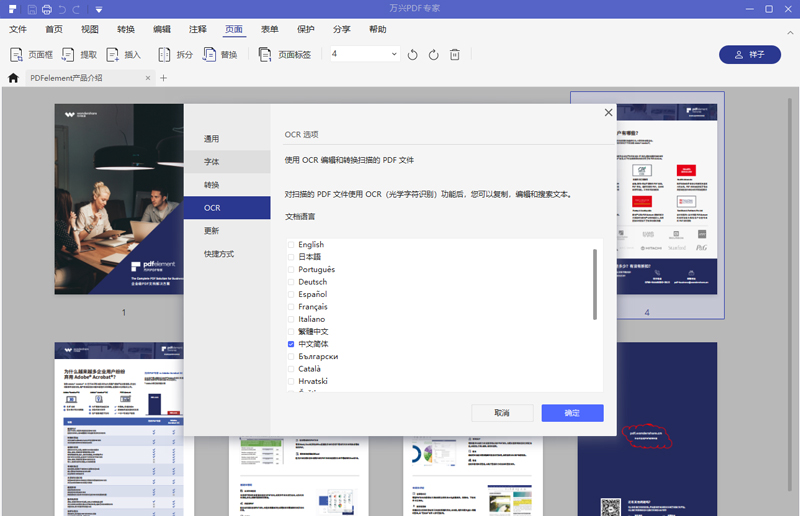Enable the English OCR language checkbox
The image size is (800, 516).
(291, 245)
